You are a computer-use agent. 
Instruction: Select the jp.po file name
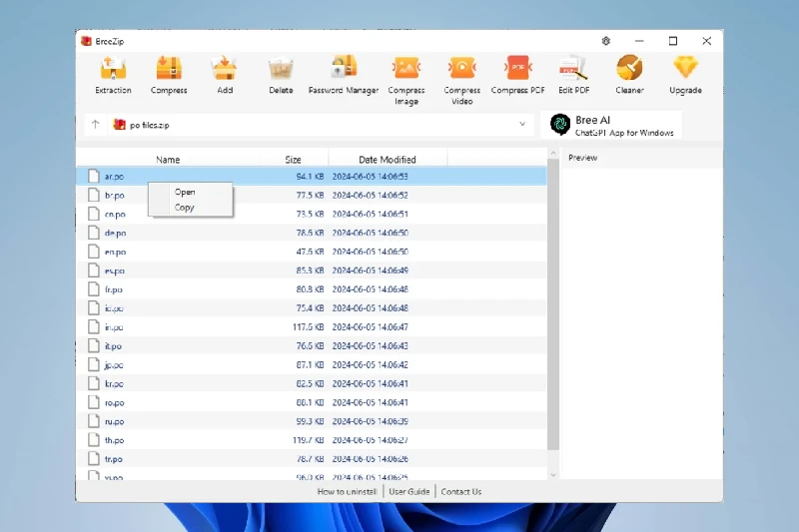click(x=114, y=365)
